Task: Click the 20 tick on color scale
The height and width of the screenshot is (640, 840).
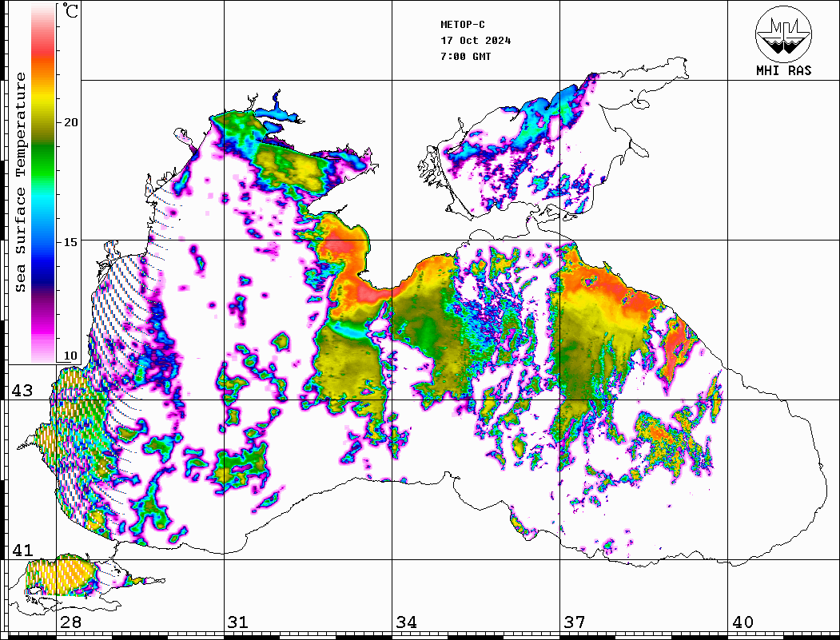Action: [70, 122]
